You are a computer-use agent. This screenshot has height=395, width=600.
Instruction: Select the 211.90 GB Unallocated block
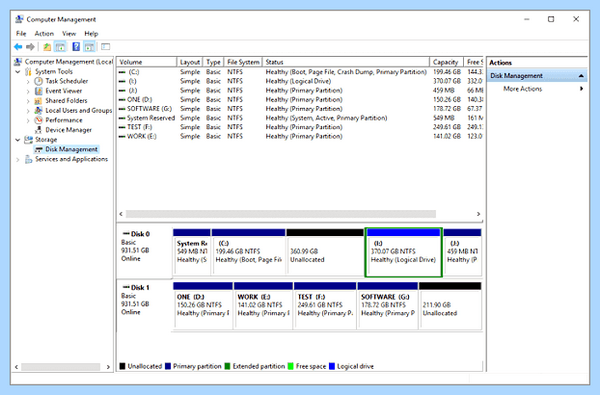(x=450, y=305)
